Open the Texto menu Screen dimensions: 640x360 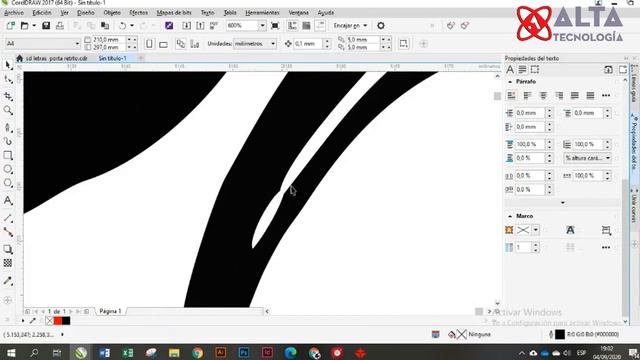pyautogui.click(x=207, y=13)
